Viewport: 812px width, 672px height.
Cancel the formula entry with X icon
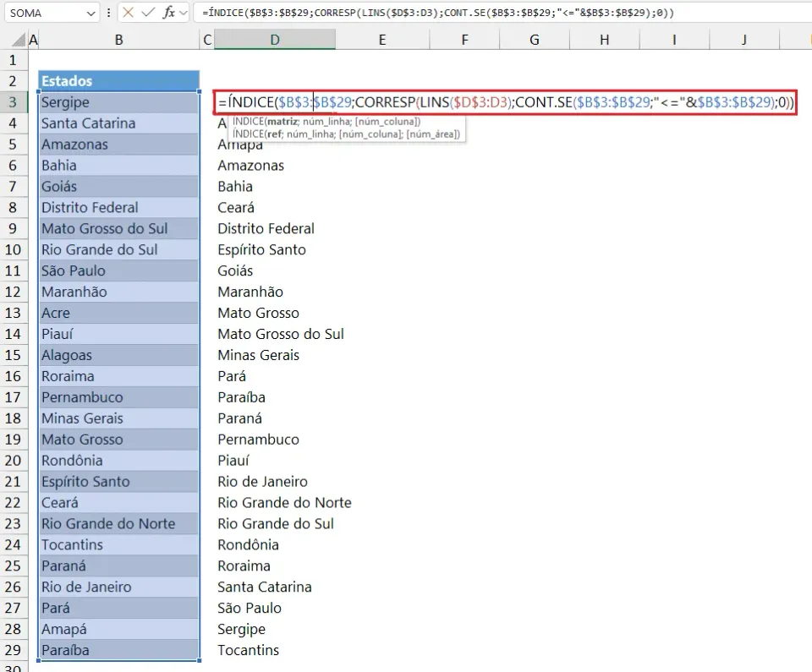[x=128, y=13]
